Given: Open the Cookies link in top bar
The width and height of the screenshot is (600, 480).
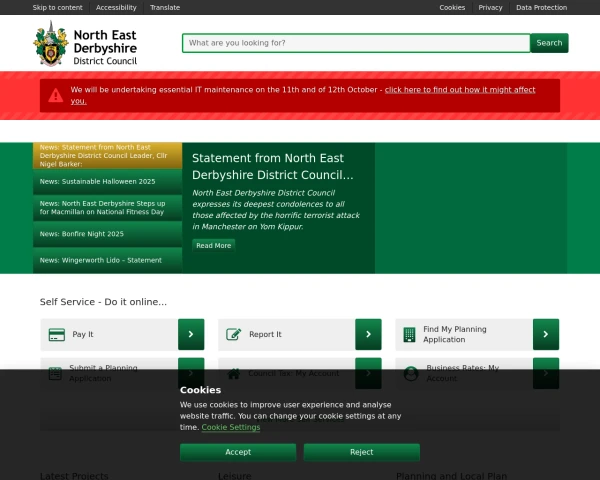Looking at the screenshot, I should tap(452, 7).
